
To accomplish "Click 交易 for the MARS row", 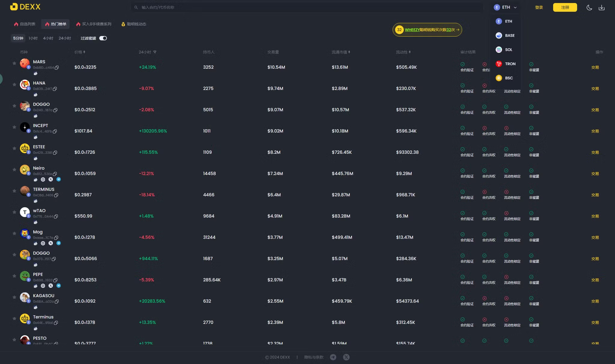I will coord(595,67).
